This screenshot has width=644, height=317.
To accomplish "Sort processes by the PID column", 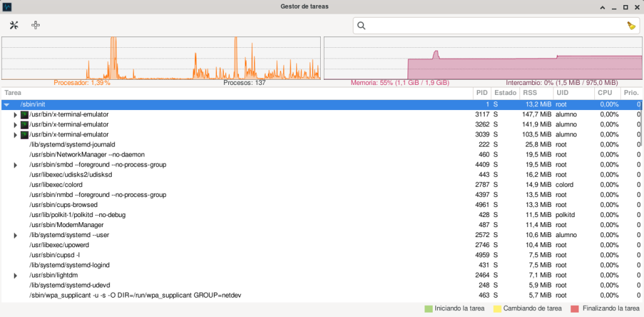I will pyautogui.click(x=482, y=93).
